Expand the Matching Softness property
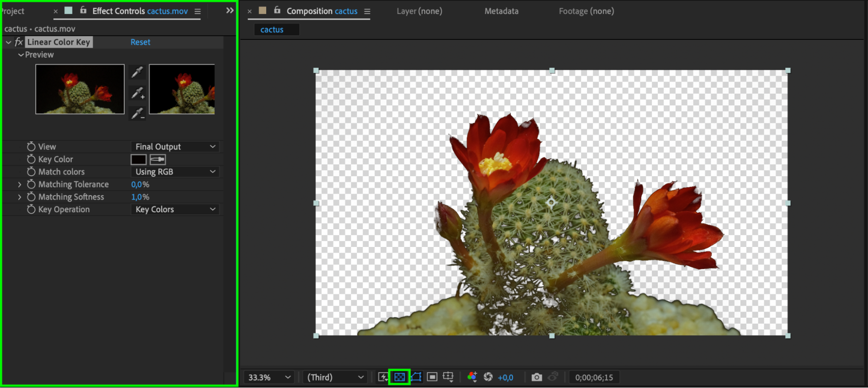 pos(20,197)
